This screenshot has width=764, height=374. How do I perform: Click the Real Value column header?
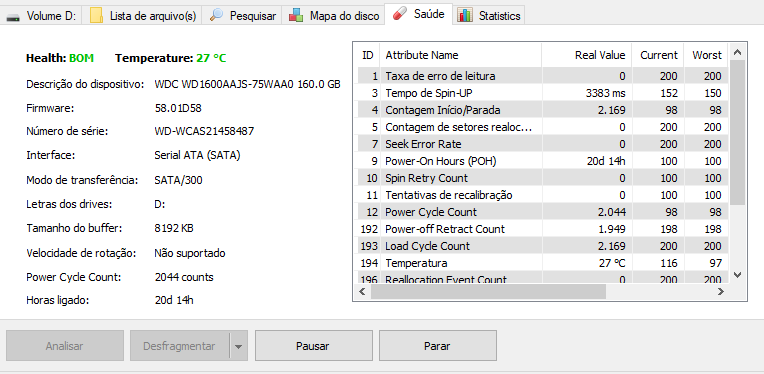pyautogui.click(x=586, y=55)
